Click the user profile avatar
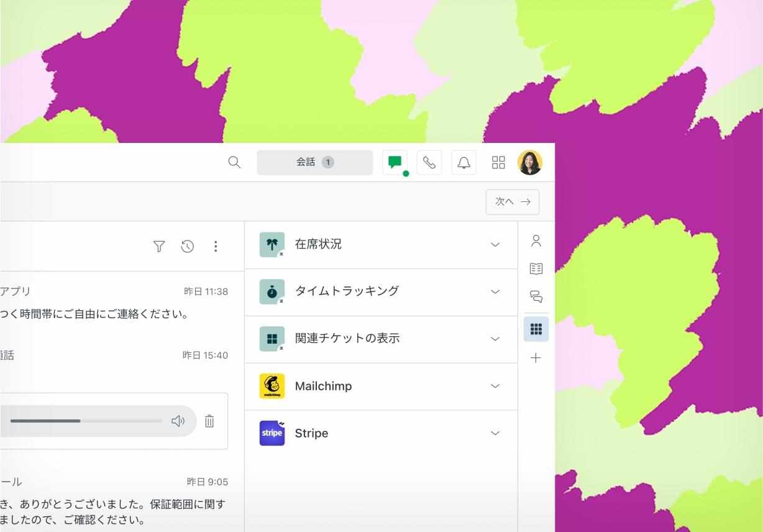763x532 pixels. [530, 162]
